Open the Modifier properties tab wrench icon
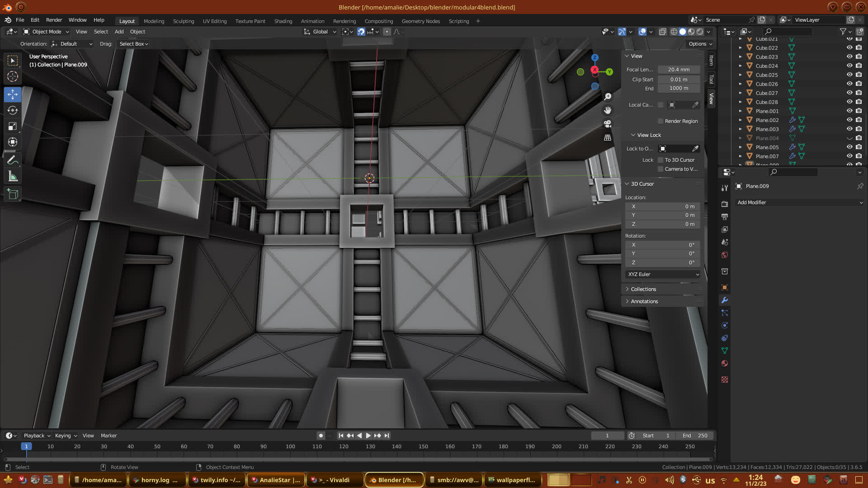This screenshot has height=488, width=868. pos(725,300)
